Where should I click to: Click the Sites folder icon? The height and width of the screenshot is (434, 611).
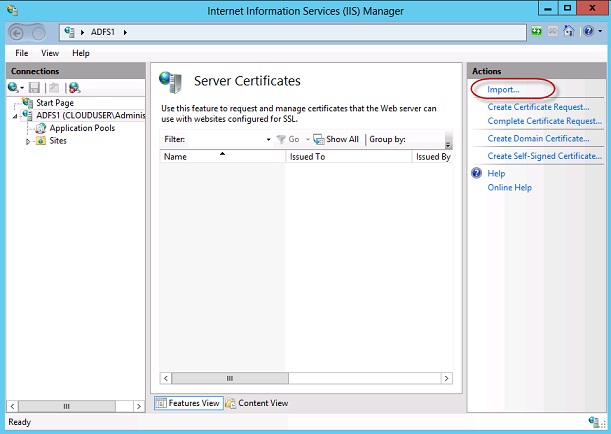click(41, 141)
